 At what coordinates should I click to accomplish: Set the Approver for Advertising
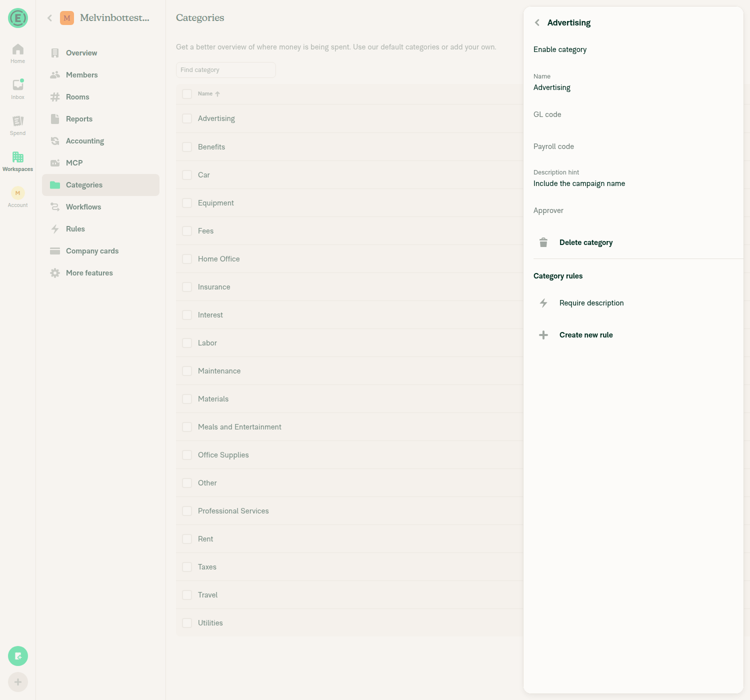[633, 210]
